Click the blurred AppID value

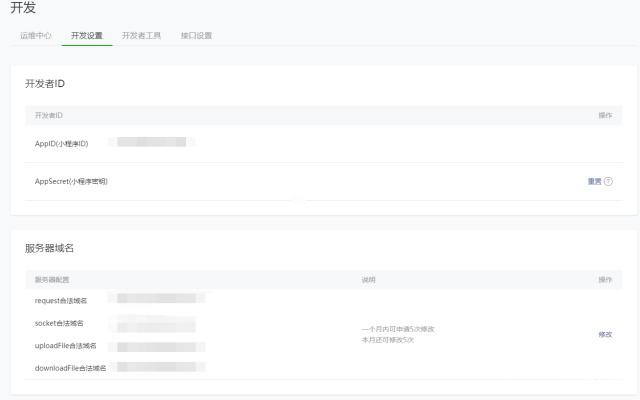152,142
